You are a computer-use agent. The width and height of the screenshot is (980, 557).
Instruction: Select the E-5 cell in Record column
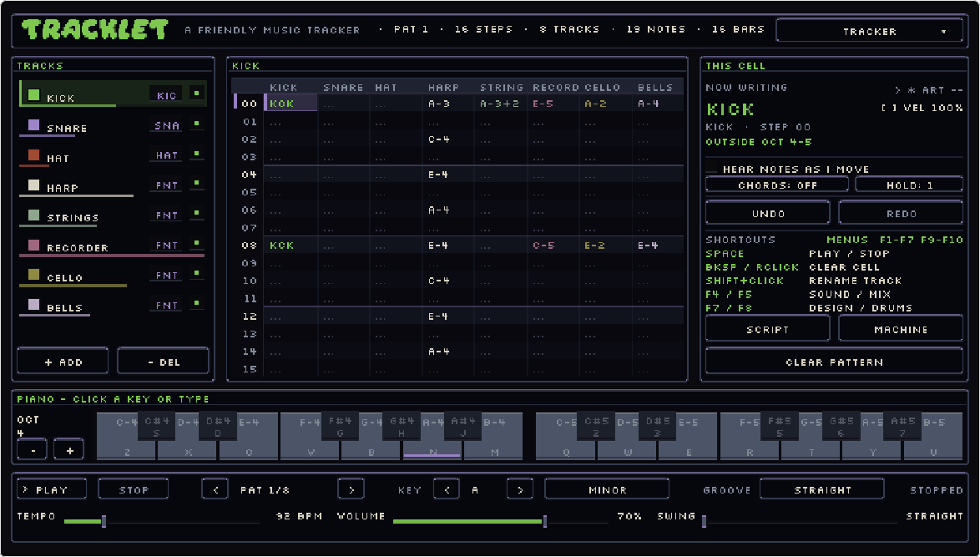(553, 104)
